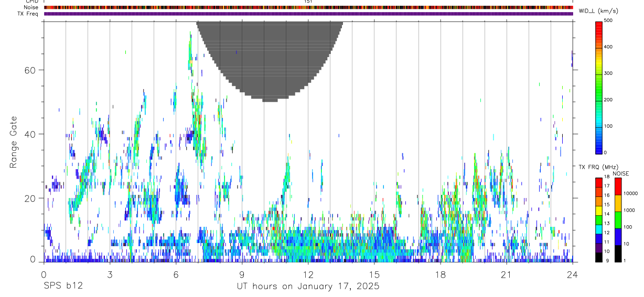The image size is (644, 297).
Task: Click the "Noise" strip label at top
Action: click(31, 7)
